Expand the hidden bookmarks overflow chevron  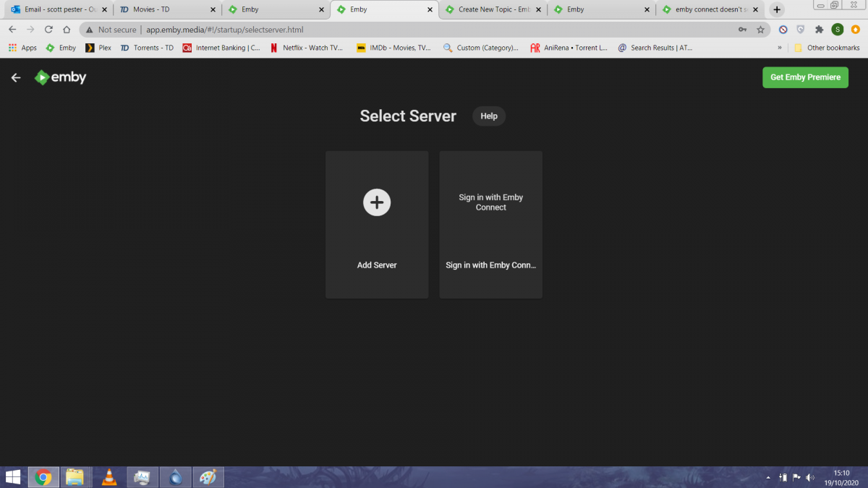780,48
